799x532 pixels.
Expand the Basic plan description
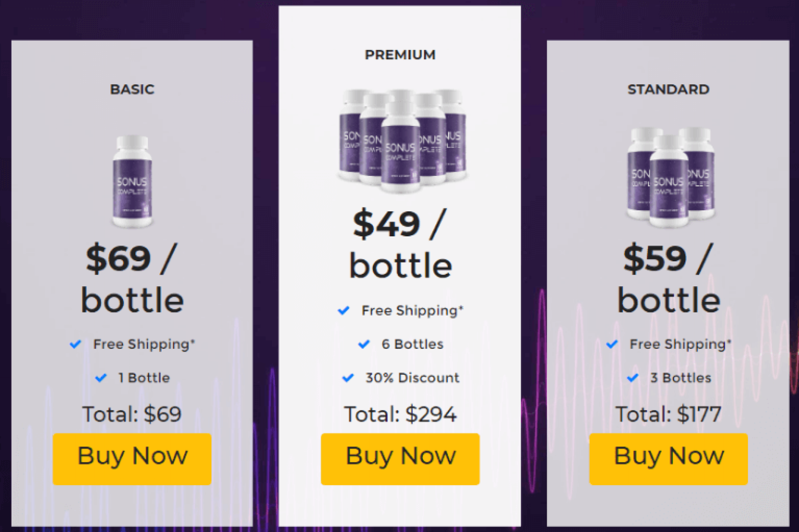[132, 89]
